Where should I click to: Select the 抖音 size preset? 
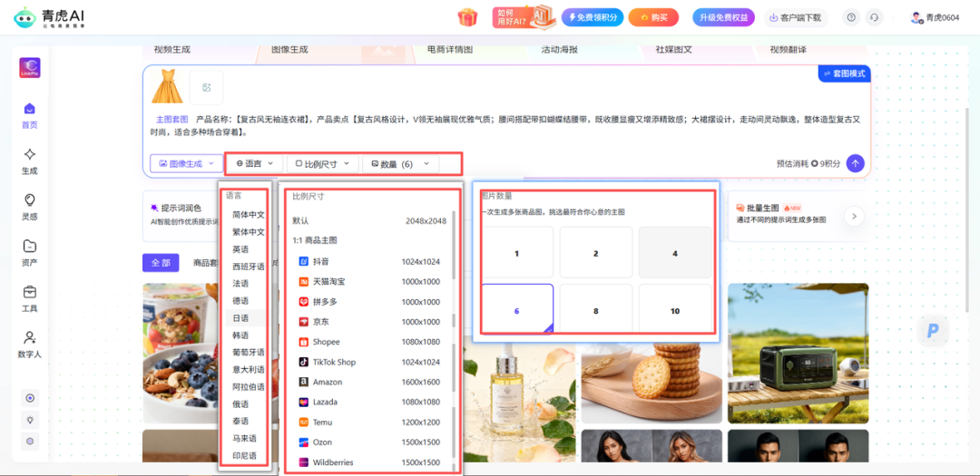(x=369, y=262)
